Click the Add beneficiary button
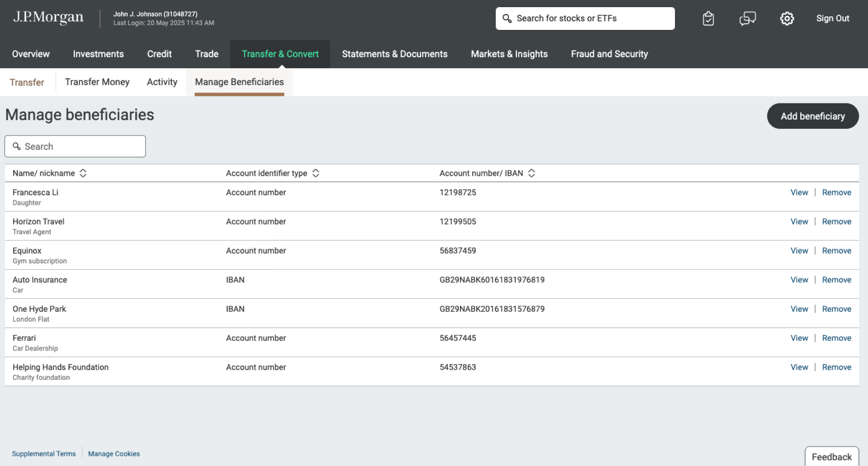Image resolution: width=868 pixels, height=466 pixels. pos(813,116)
